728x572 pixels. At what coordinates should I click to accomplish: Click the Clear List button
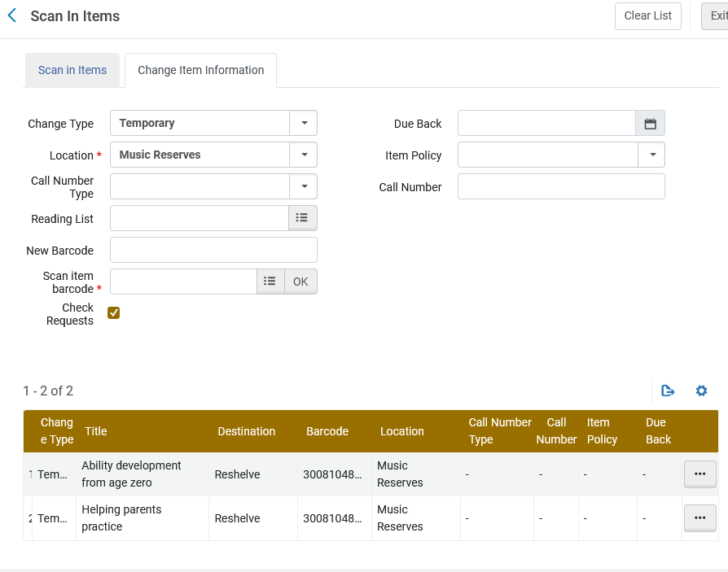pyautogui.click(x=647, y=15)
